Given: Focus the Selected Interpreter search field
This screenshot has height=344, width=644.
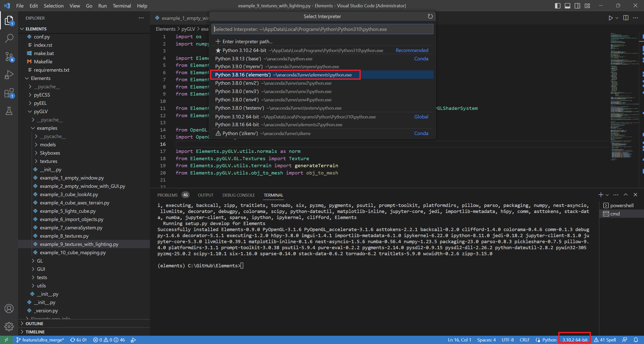Looking at the screenshot, I should pyautogui.click(x=322, y=29).
